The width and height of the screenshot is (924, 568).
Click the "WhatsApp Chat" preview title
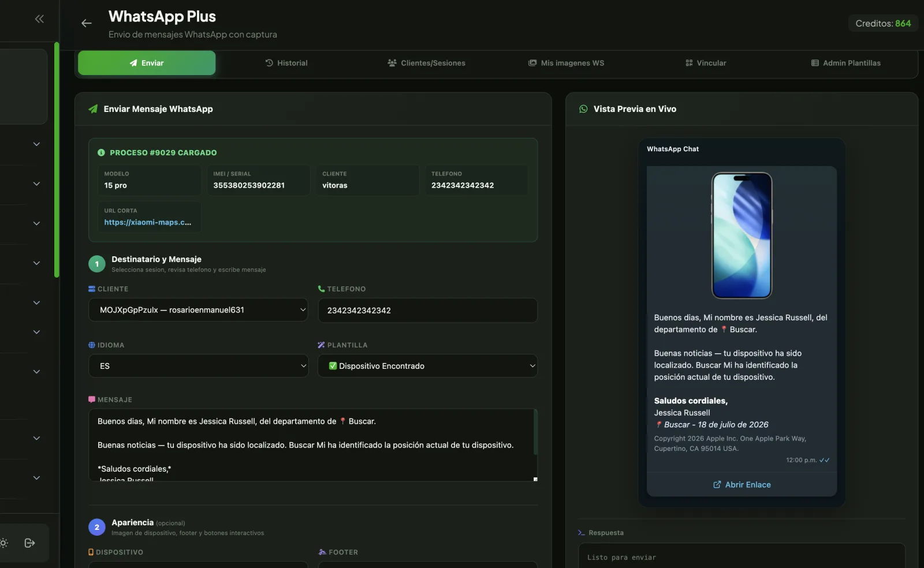click(673, 149)
